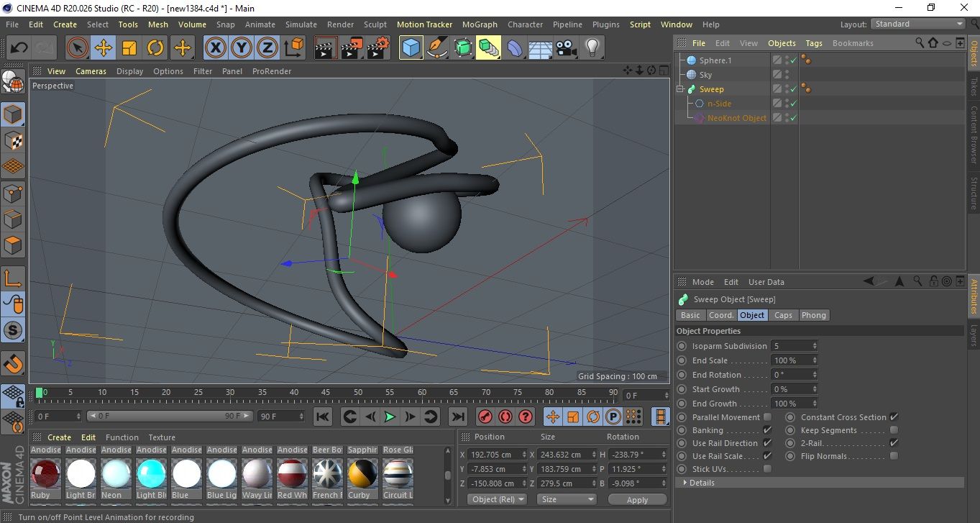Viewport: 980px width, 523px height.
Task: Toggle Banking checkbox
Action: tap(767, 430)
